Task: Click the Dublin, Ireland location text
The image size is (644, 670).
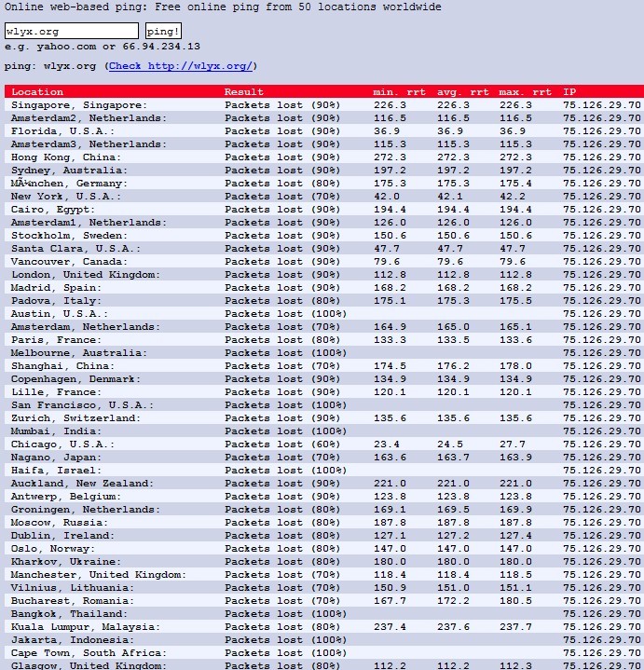Action: [62, 536]
